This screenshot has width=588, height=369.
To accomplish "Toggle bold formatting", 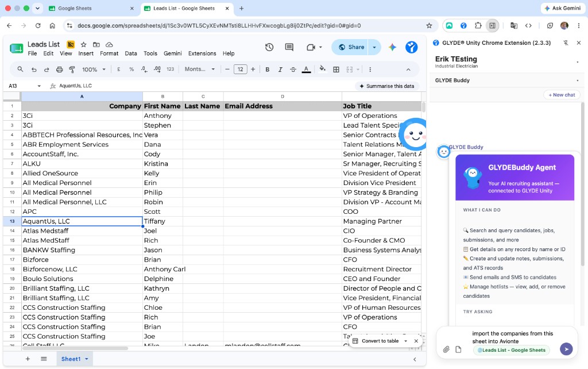I will [x=268, y=70].
